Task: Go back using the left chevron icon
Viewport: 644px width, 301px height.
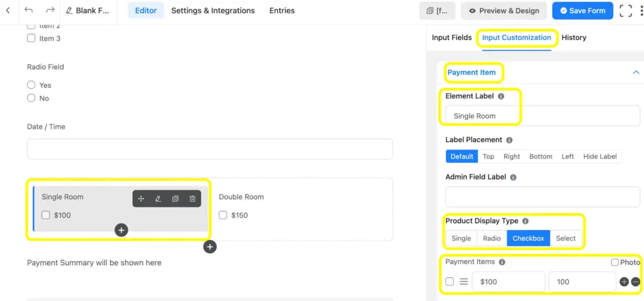Action: 8,10
